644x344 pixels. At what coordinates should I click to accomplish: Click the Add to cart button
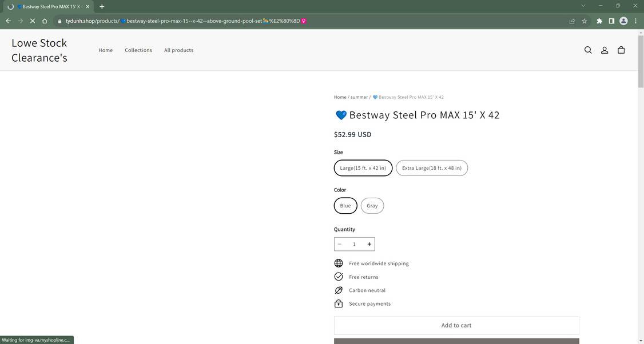pyautogui.click(x=456, y=325)
